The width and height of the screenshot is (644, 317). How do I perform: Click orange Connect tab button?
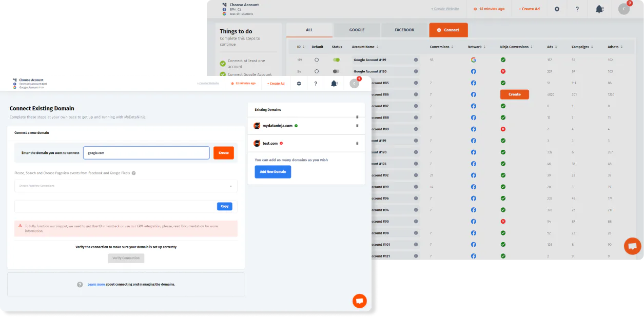(x=448, y=30)
